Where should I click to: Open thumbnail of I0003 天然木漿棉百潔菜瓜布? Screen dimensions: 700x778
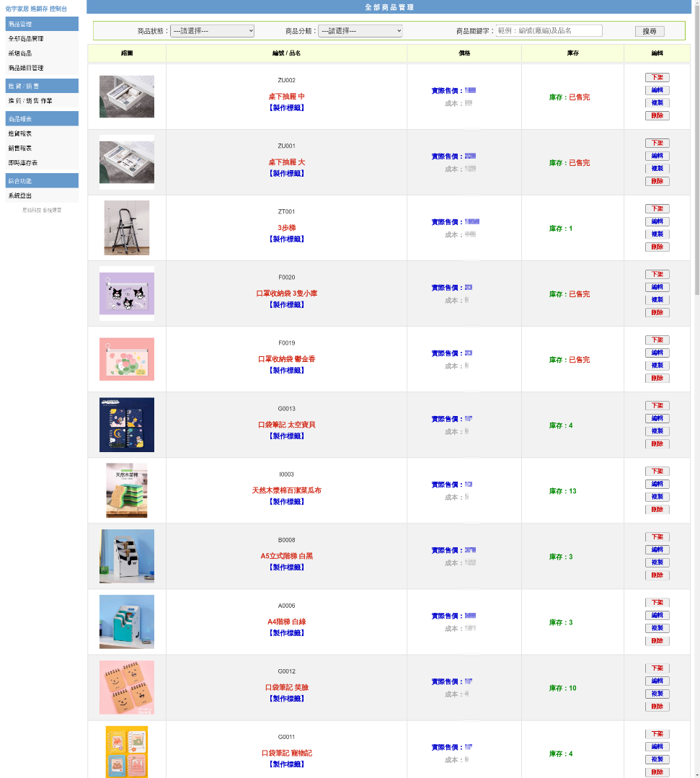pyautogui.click(x=126, y=490)
